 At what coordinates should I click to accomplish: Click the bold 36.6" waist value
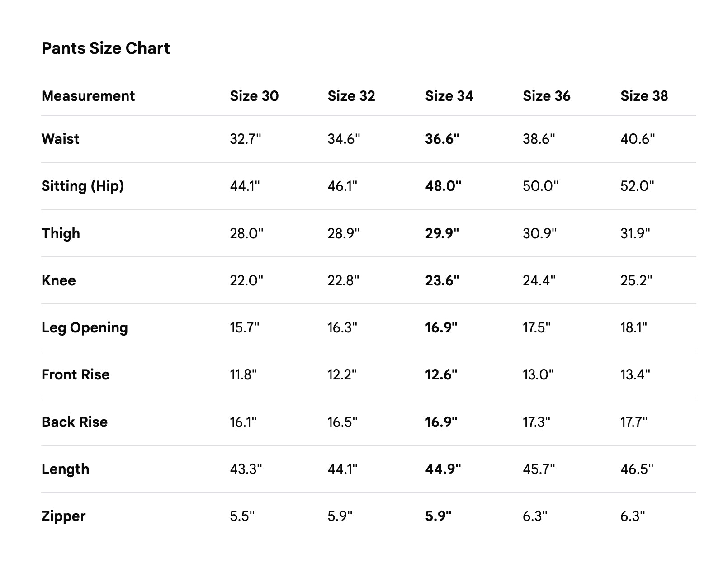pyautogui.click(x=442, y=139)
